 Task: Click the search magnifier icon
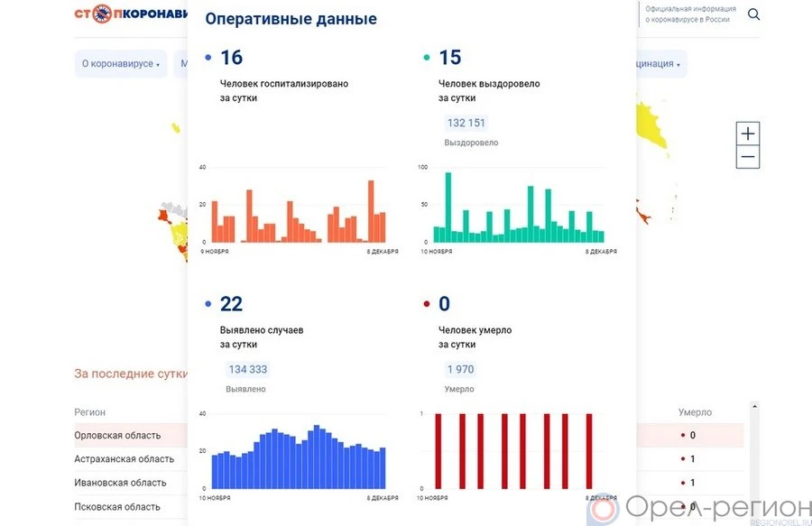753,14
